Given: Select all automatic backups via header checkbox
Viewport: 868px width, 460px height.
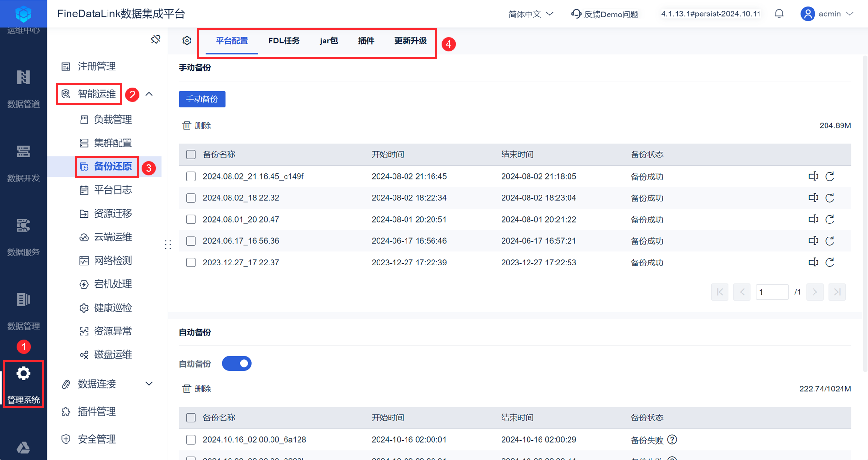Looking at the screenshot, I should pyautogui.click(x=191, y=418).
